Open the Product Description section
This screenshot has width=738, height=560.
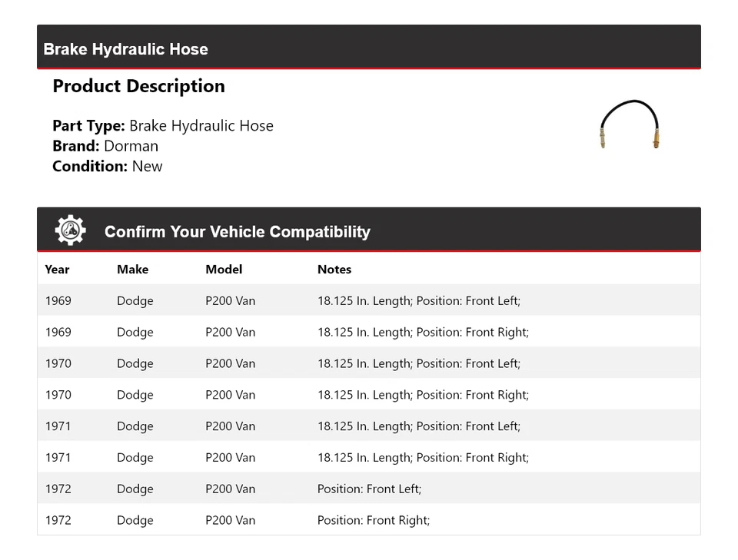pyautogui.click(x=138, y=86)
